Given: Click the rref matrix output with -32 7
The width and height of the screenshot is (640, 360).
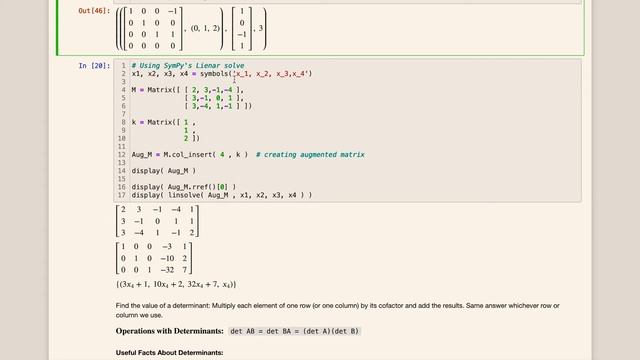Looking at the screenshot, I should pyautogui.click(x=154, y=258).
